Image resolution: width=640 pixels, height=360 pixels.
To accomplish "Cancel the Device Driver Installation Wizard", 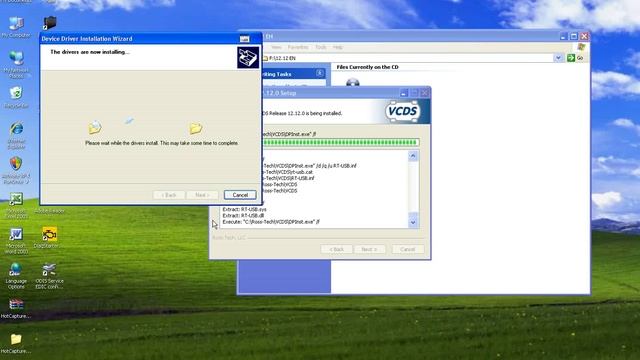I will click(240, 195).
